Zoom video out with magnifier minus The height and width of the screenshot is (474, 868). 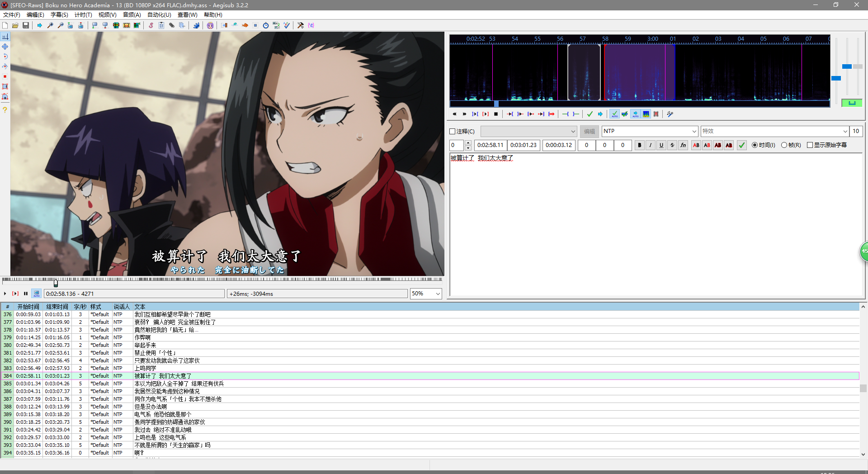61,25
